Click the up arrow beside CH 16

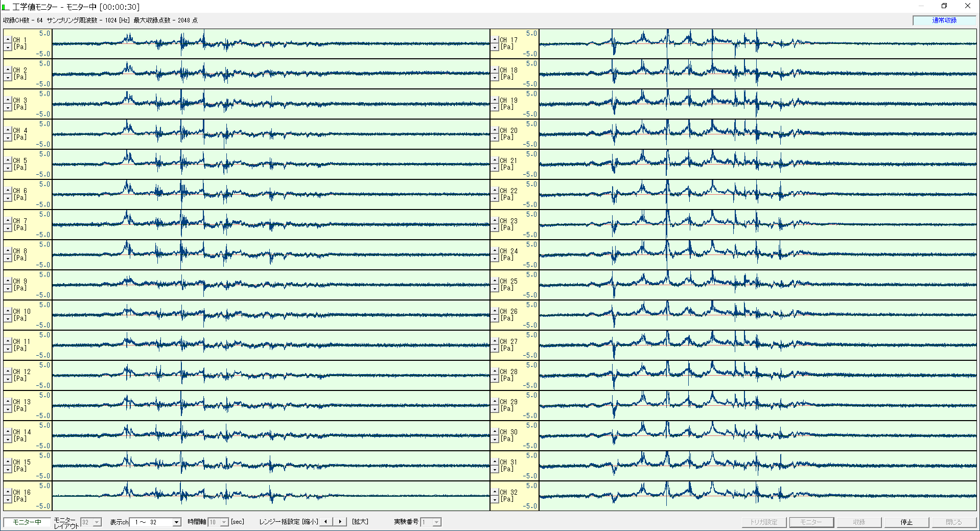tap(8, 492)
